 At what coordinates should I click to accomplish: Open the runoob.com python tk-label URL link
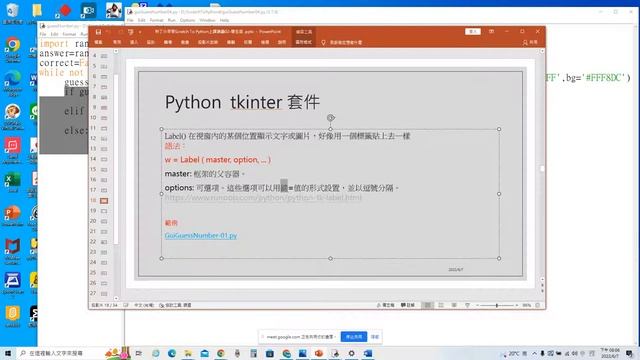point(263,198)
